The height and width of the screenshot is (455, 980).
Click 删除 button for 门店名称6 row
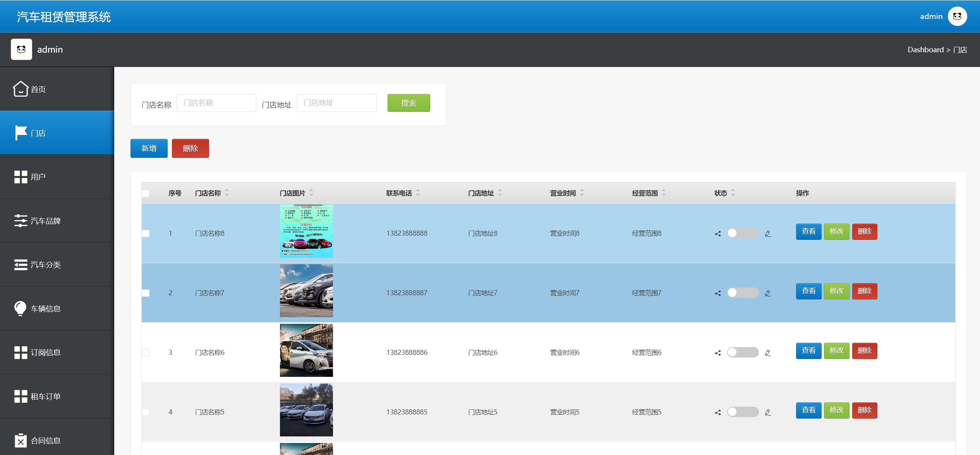pyautogui.click(x=864, y=351)
